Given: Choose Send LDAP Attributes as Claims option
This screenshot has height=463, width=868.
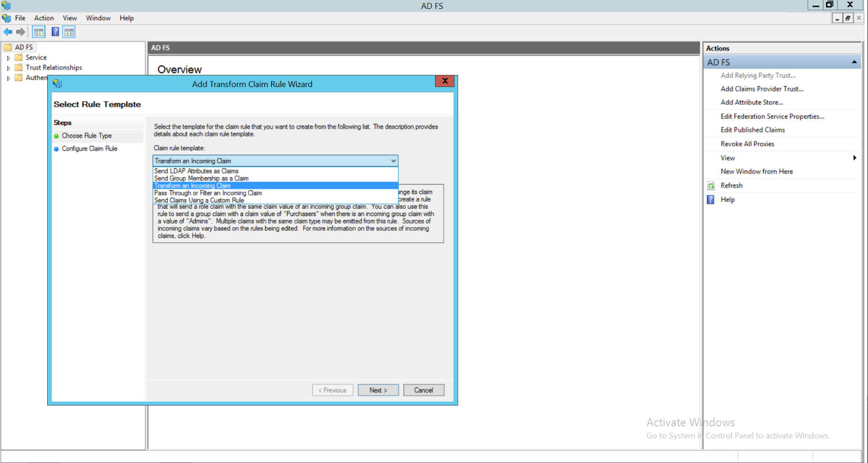Looking at the screenshot, I should tap(276, 171).
